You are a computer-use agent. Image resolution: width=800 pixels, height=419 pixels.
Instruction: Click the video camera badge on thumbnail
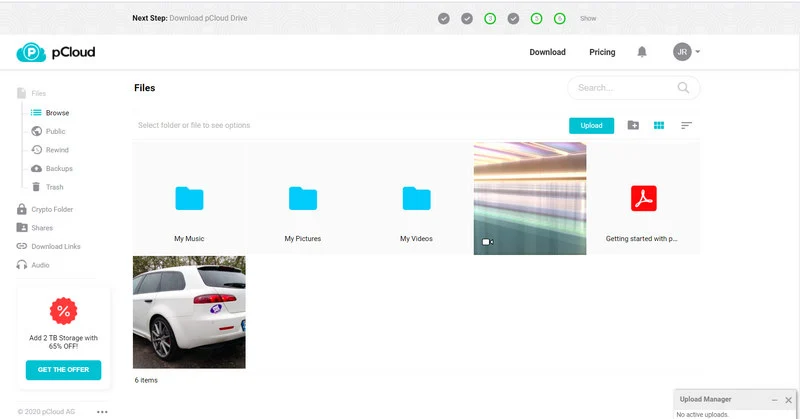pyautogui.click(x=487, y=242)
